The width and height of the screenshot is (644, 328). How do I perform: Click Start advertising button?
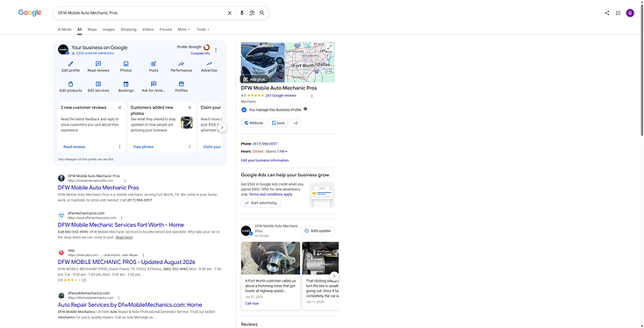tap(261, 203)
